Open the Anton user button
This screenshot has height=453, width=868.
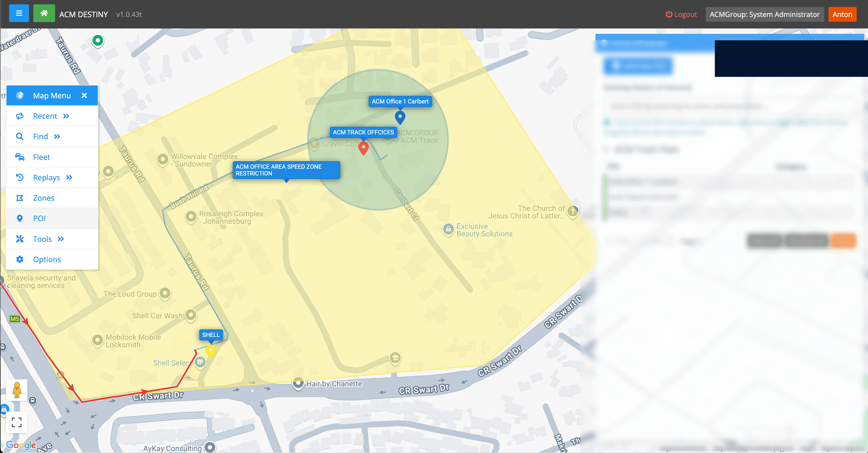(x=842, y=14)
